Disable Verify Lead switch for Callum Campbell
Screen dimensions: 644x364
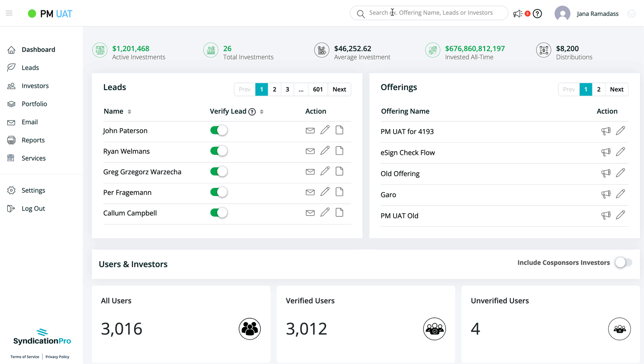click(x=219, y=213)
